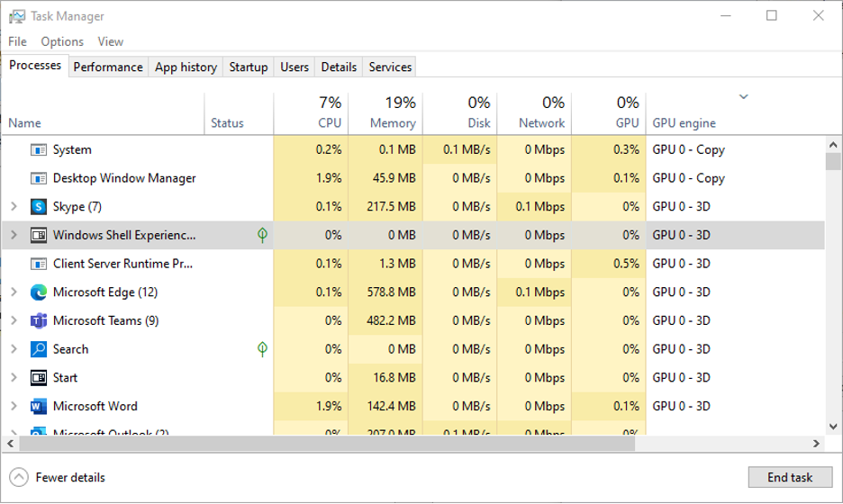Click the Microsoft Teams icon
This screenshot has width=843, height=504.
point(38,320)
